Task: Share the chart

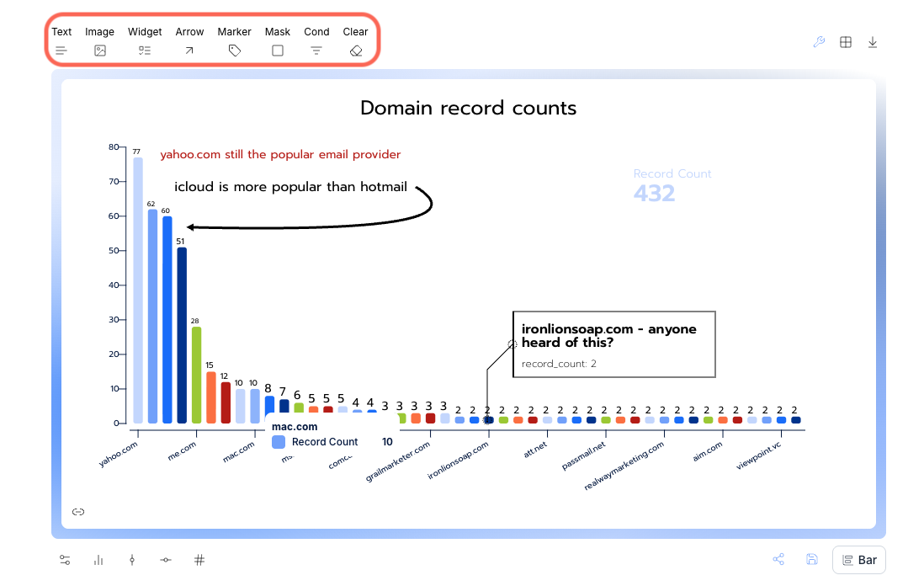Action: coord(778,560)
